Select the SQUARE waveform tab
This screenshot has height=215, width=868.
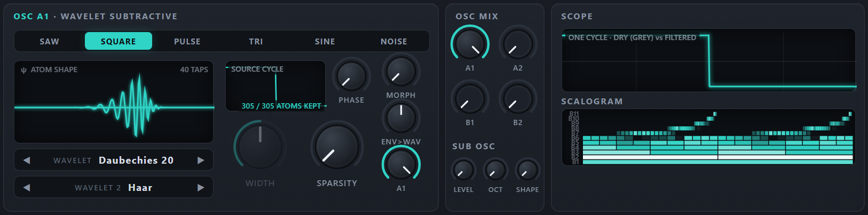point(119,41)
